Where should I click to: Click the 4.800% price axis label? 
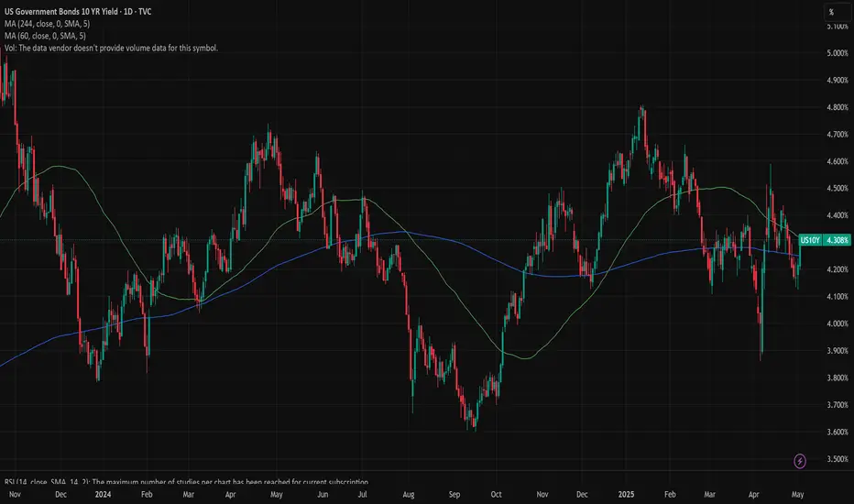pos(838,107)
